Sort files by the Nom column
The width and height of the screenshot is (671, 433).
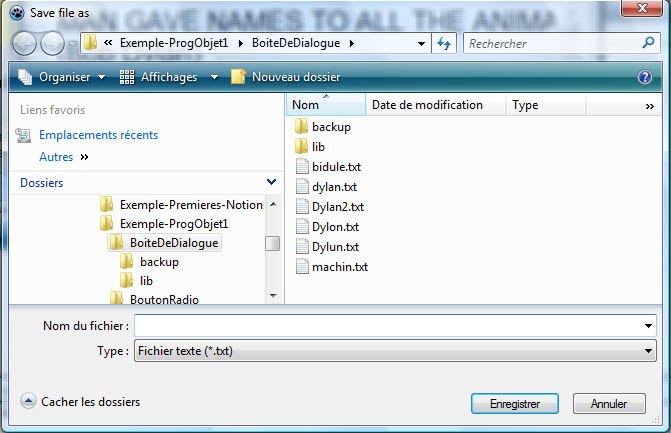click(x=326, y=105)
